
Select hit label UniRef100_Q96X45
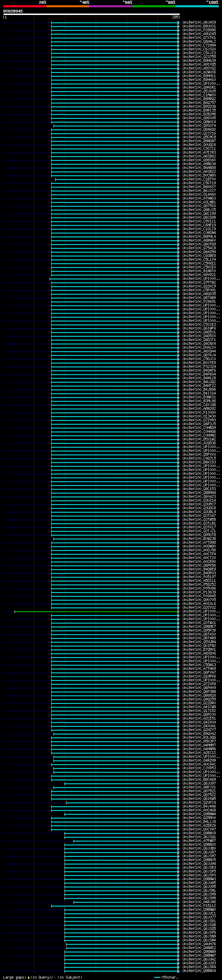coord(199,118)
